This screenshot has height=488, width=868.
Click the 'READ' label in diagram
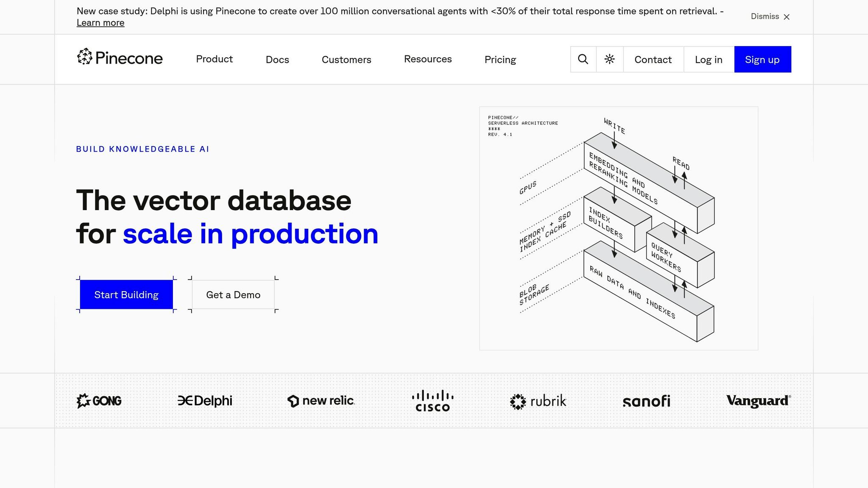click(x=681, y=163)
